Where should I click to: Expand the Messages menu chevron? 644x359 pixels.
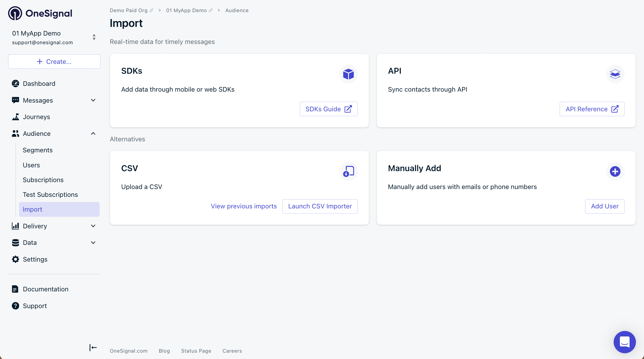click(93, 100)
